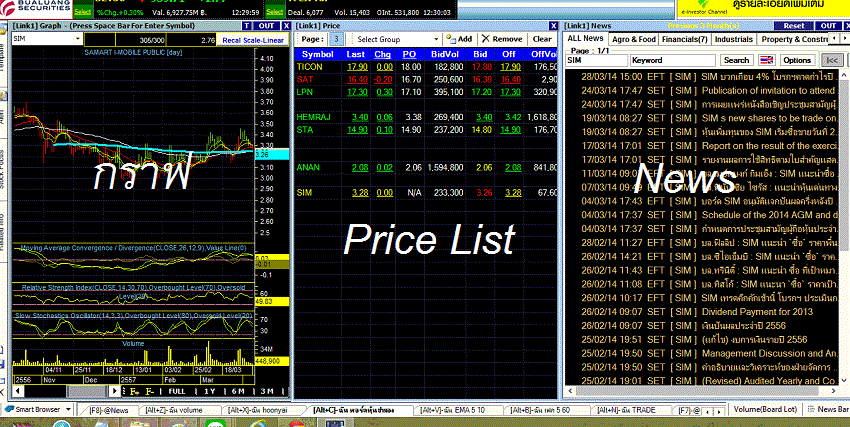Open news 'Management Discussion and An.'
The height and width of the screenshot is (427, 850).
point(769,353)
